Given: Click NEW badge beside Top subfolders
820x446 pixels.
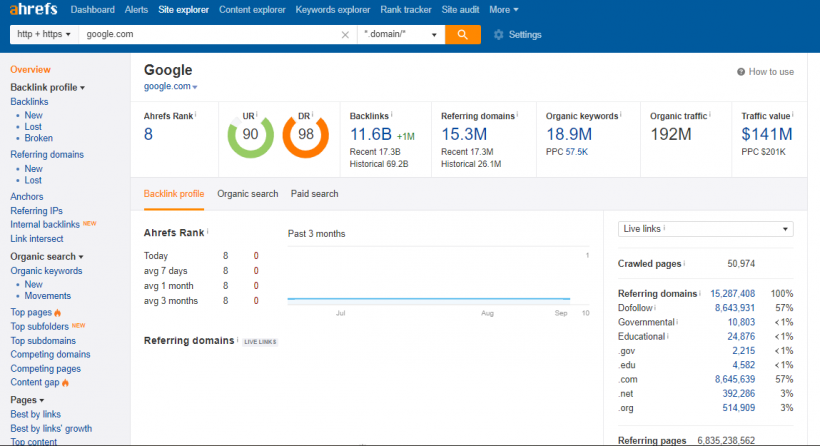Looking at the screenshot, I should coord(78,325).
